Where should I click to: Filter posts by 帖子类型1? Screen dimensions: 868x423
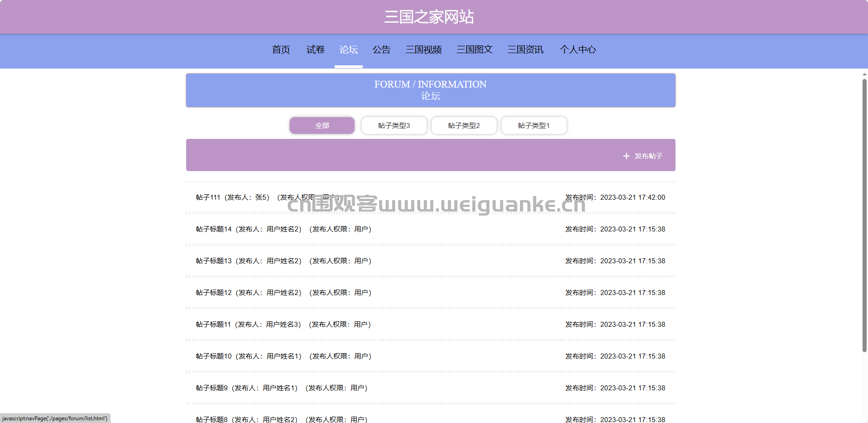coord(534,126)
